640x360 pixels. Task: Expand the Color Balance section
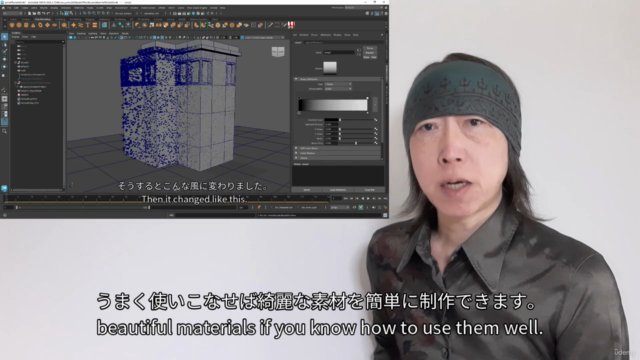coord(296,153)
